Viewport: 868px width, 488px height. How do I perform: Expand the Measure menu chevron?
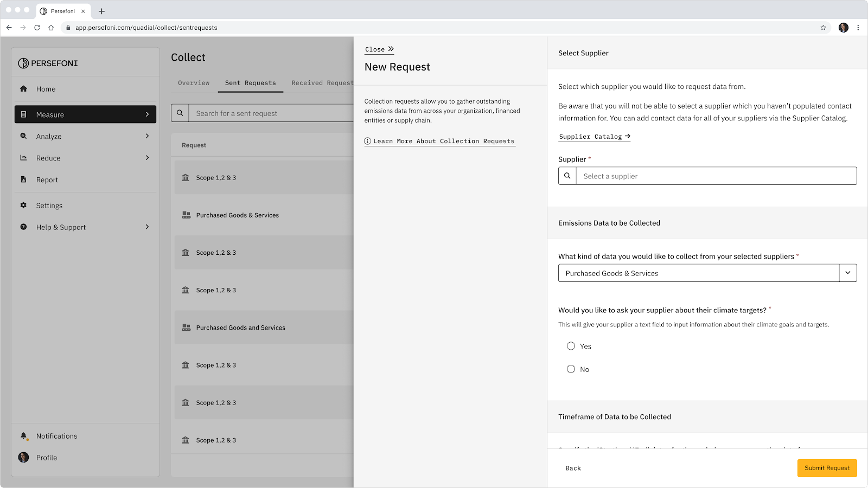click(x=147, y=114)
